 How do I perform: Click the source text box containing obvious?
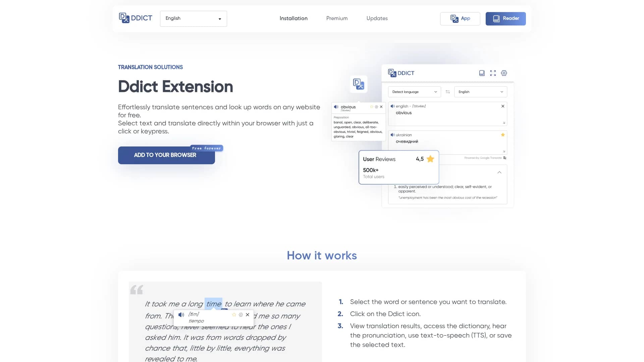[447, 114]
